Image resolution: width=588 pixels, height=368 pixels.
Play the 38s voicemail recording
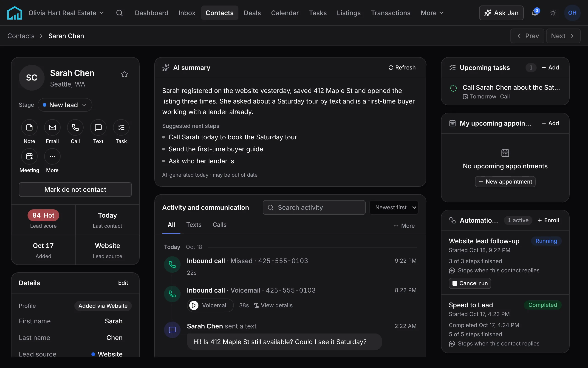[194, 305]
